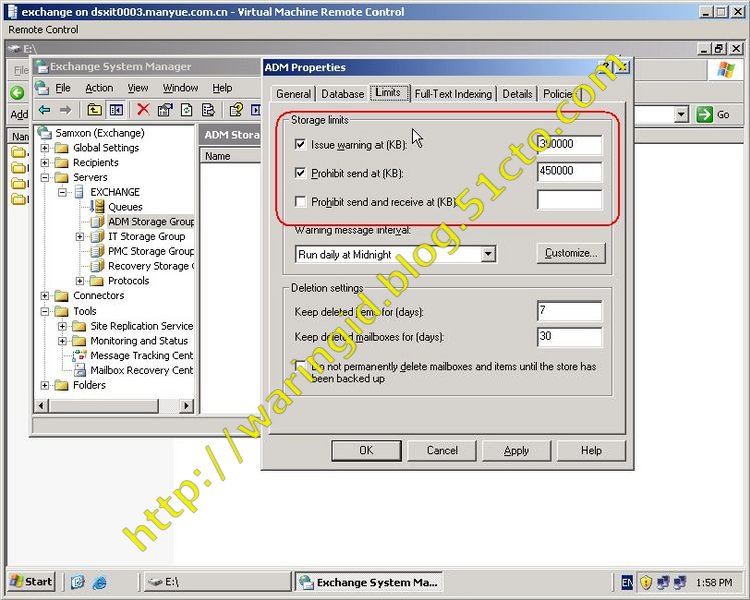
Task: Enable Prohibit send and receive checkbox
Action: point(300,202)
